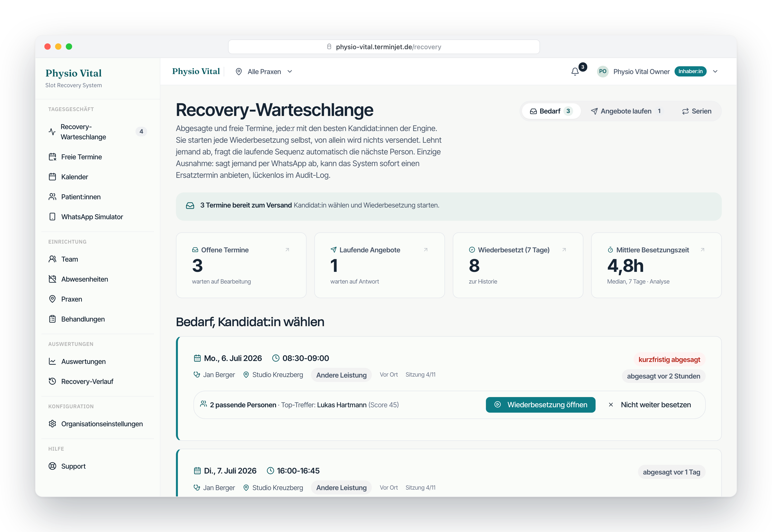The image size is (772, 532).
Task: Click the inbox icon in the Versand banner
Action: click(190, 206)
